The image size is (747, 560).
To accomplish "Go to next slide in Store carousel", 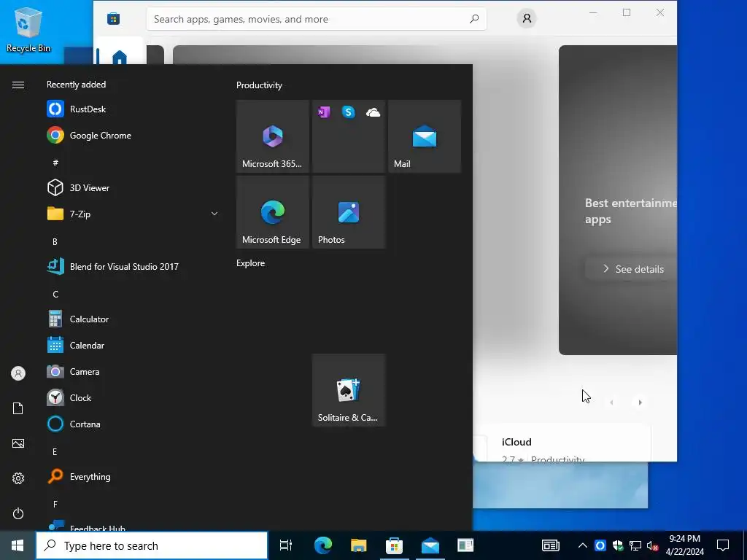I will [640, 402].
